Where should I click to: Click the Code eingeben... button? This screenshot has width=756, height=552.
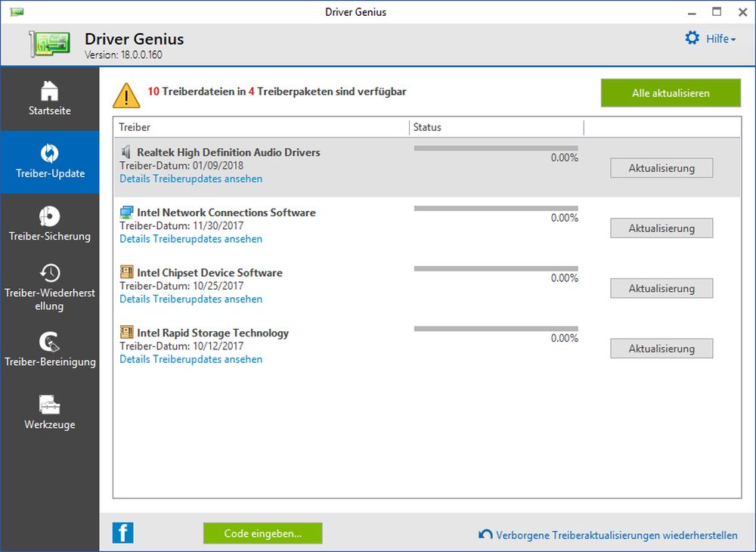[263, 533]
